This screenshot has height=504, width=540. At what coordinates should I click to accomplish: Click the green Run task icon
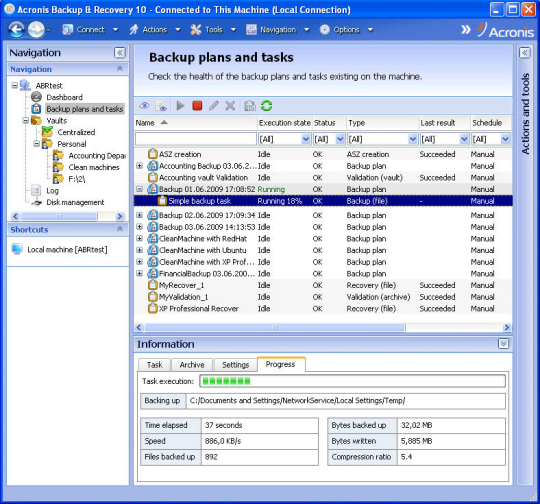pos(180,106)
